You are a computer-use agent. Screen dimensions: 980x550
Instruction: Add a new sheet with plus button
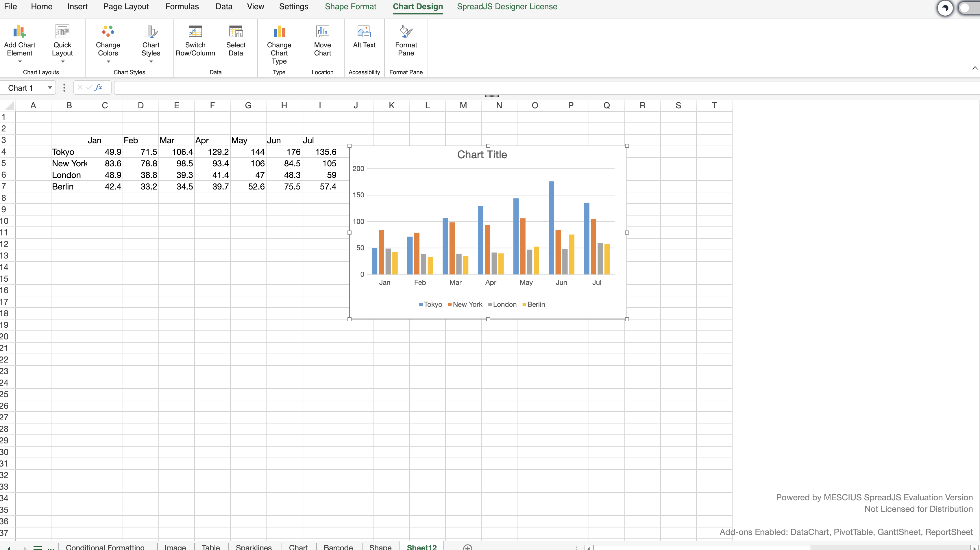(467, 547)
